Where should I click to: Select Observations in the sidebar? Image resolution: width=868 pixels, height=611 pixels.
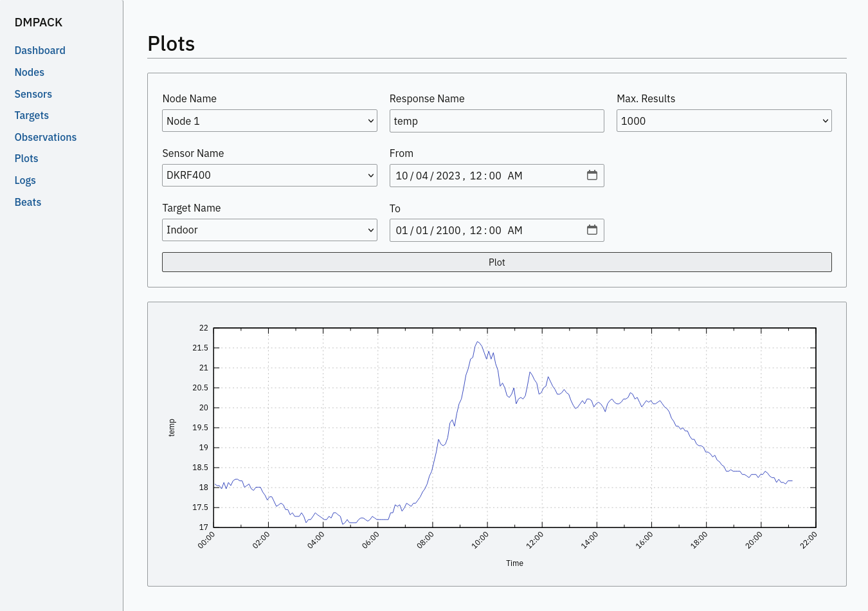[x=46, y=138]
